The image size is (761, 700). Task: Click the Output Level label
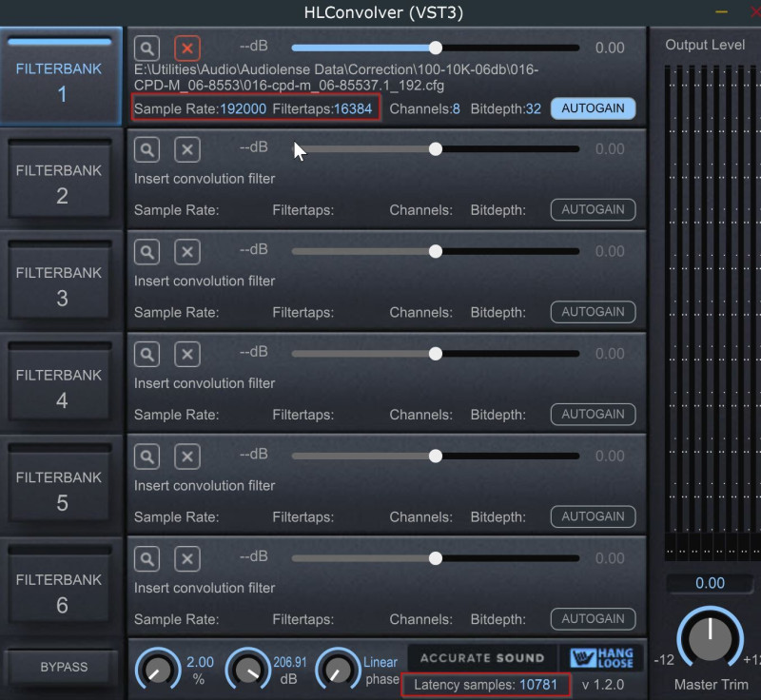point(705,45)
